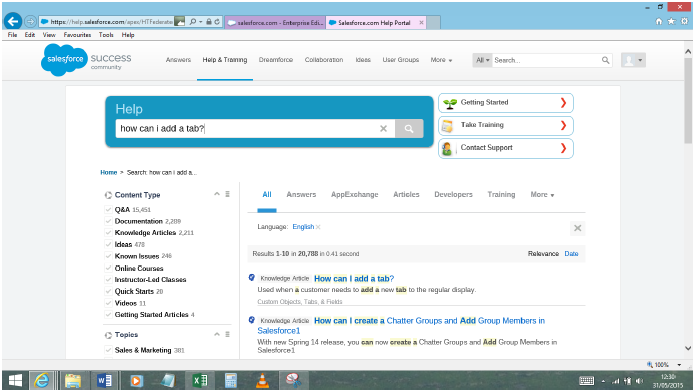Click the Help search magnifier button
This screenshot has width=694, height=392.
tap(409, 129)
